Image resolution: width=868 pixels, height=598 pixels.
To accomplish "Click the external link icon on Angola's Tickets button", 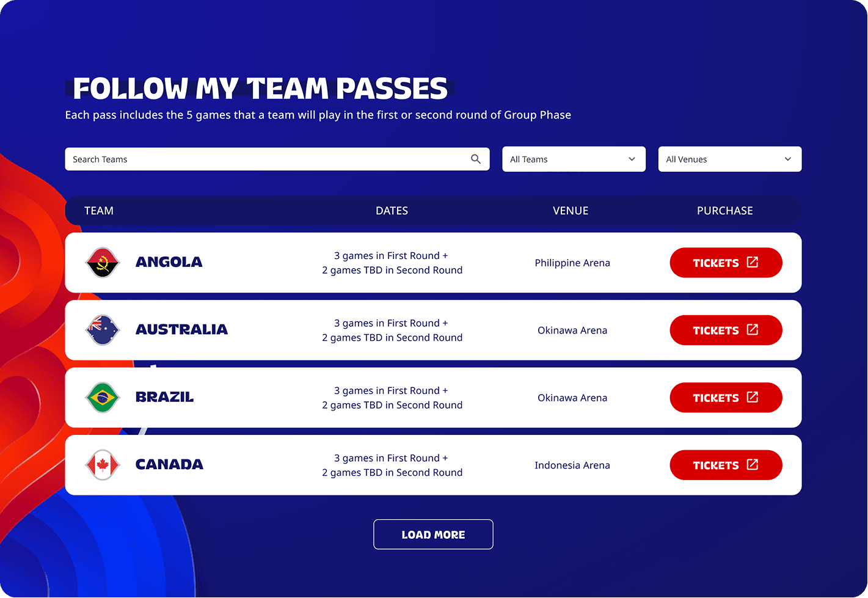I will 752,262.
